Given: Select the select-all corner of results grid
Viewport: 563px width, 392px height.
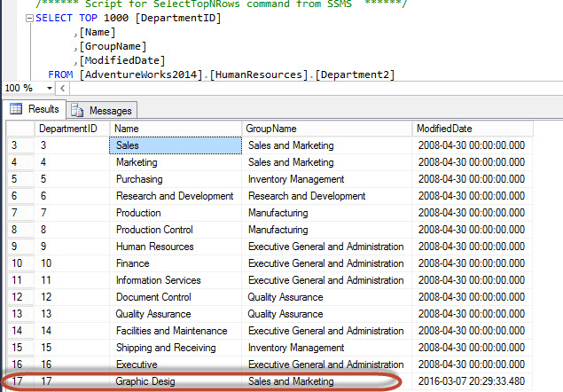Looking at the screenshot, I should point(18,129).
